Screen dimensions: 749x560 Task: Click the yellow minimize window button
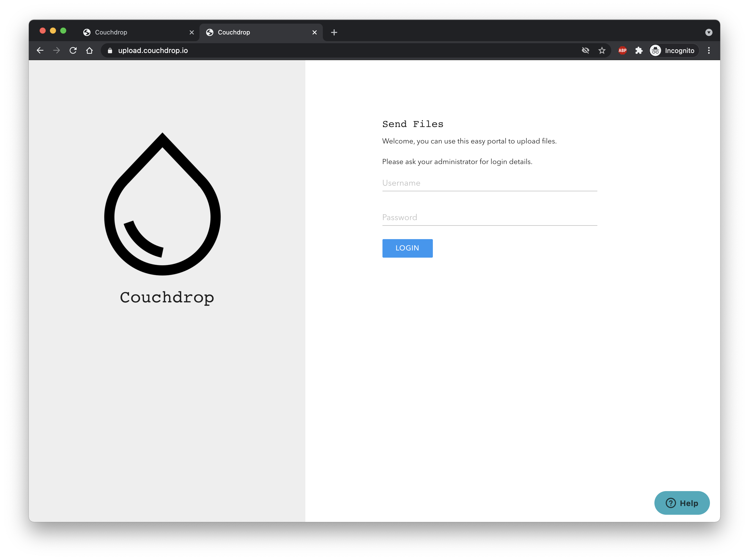pos(53,31)
